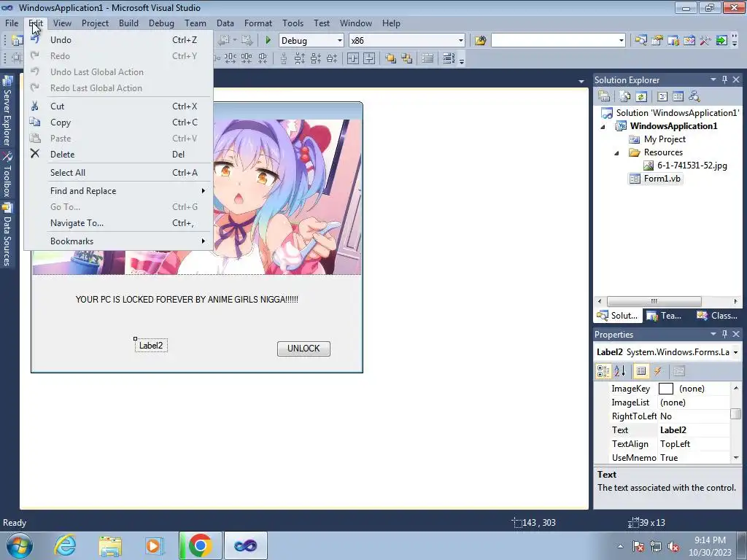The width and height of the screenshot is (747, 560).
Task: Open the Toolbox via wrench-hammer toolbar icon
Action: point(705,41)
